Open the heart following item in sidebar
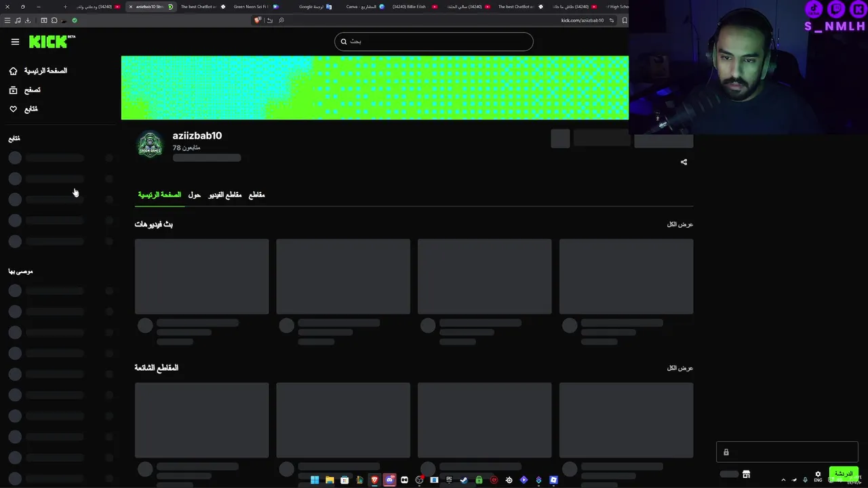This screenshot has height=488, width=868. tap(24, 108)
